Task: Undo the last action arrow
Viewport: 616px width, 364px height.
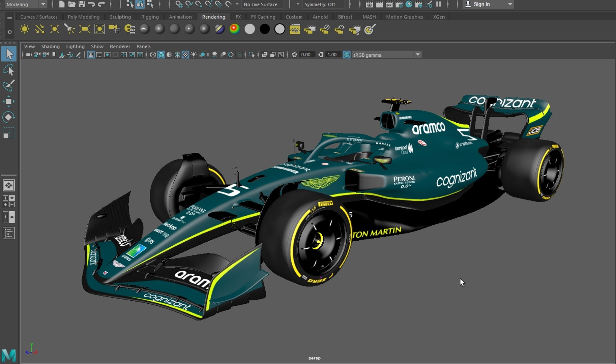Action: point(91,4)
